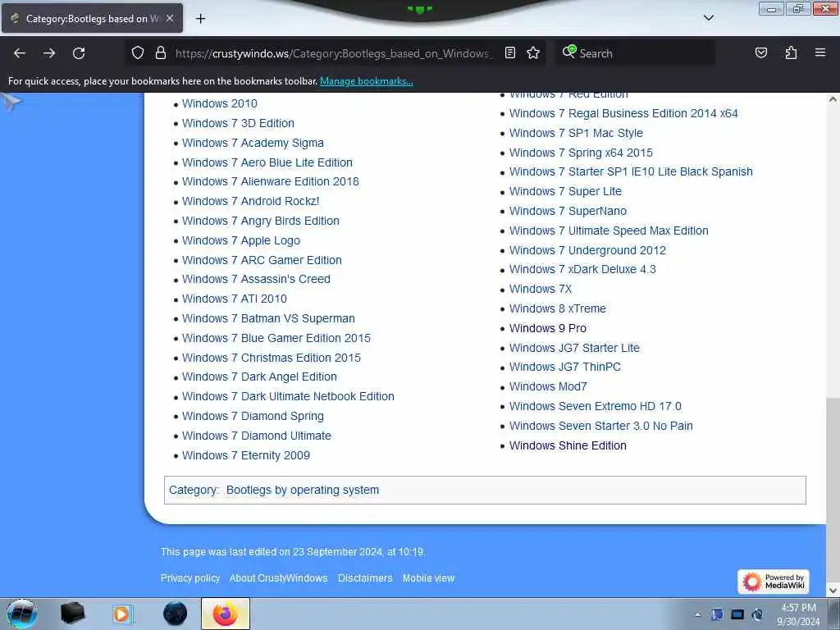Open Windows 2010 article
This screenshot has height=630, width=840.
pyautogui.click(x=220, y=104)
